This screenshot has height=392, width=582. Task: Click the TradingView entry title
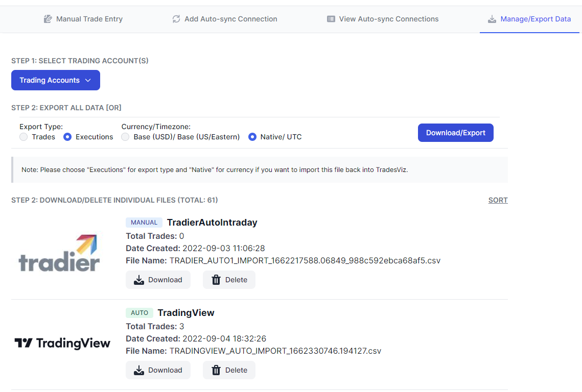(x=186, y=313)
